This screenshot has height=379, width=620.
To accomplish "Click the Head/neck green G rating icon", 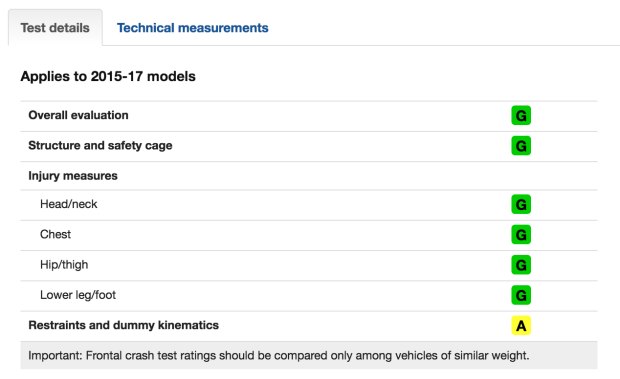I will pyautogui.click(x=521, y=204).
